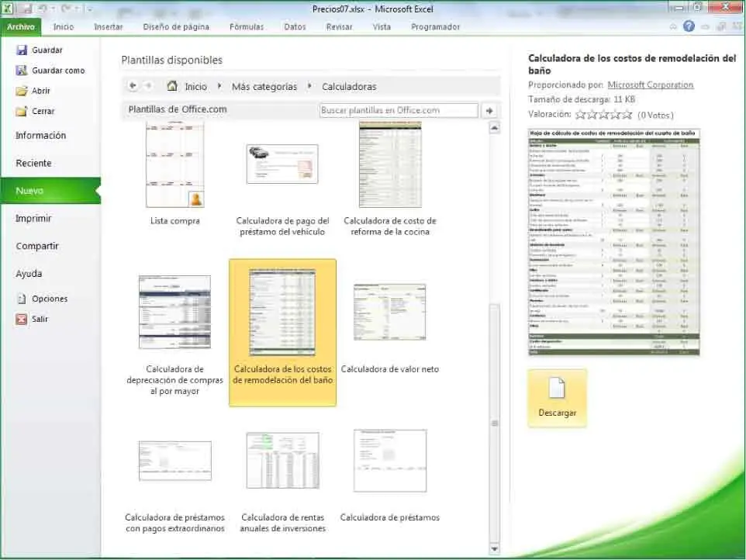This screenshot has width=746, height=560.
Task: Open the Quick Access Toolbar customize dropdown
Action: [89, 9]
